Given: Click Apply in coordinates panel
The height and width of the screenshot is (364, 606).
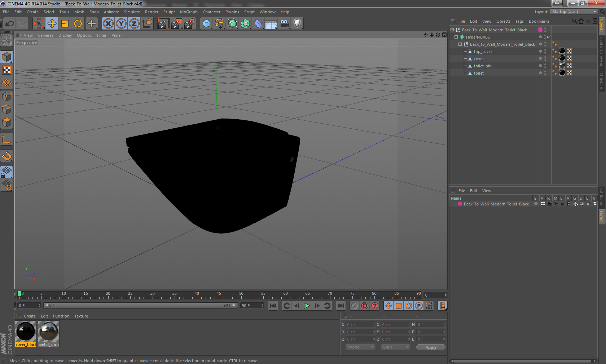Looking at the screenshot, I should click(x=431, y=347).
